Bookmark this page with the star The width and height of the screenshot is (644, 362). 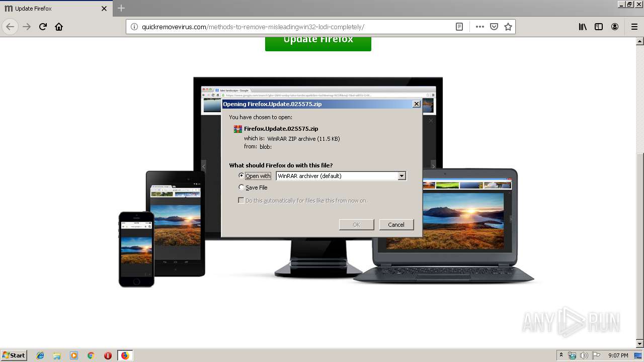(508, 27)
